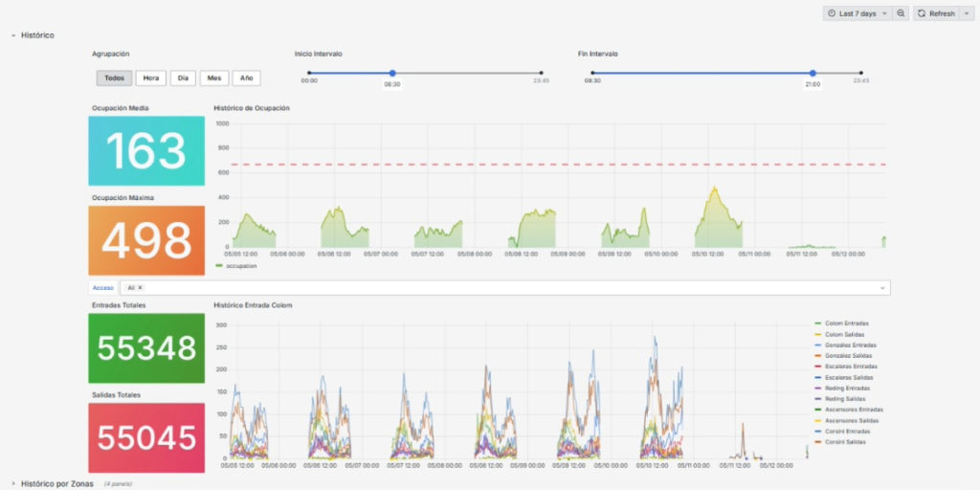
Task: Click the Refresh dashboard button
Action: [x=936, y=13]
